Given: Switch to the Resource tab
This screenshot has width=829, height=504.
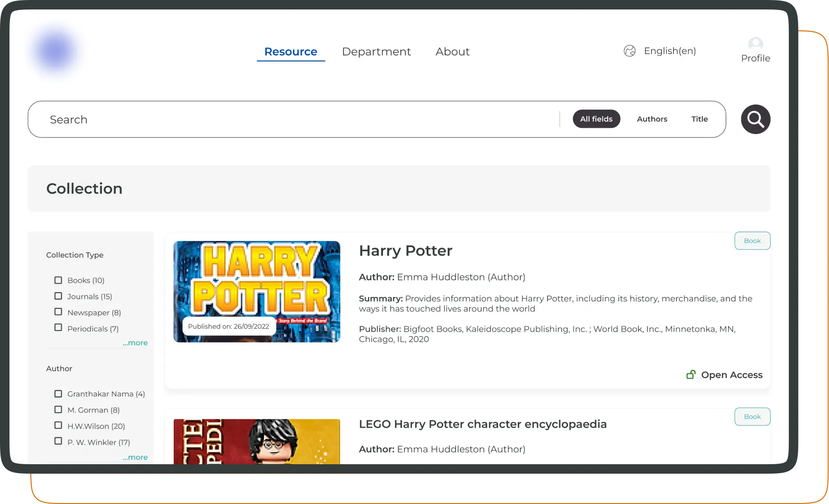Looking at the screenshot, I should click(x=291, y=52).
